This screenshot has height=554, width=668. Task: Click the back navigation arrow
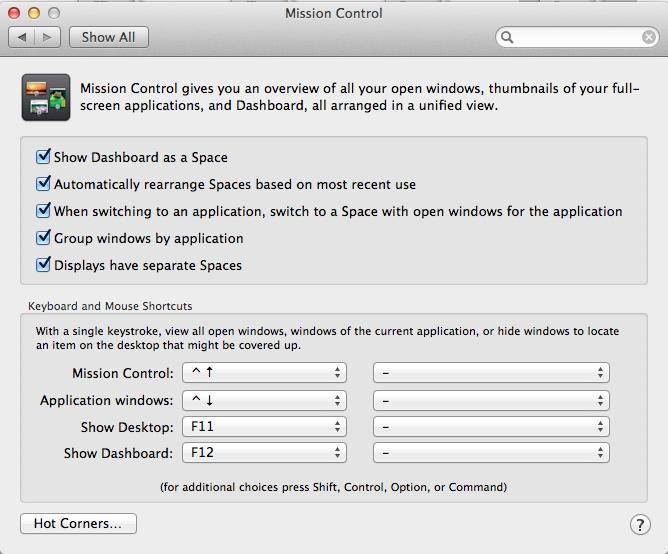(x=22, y=38)
